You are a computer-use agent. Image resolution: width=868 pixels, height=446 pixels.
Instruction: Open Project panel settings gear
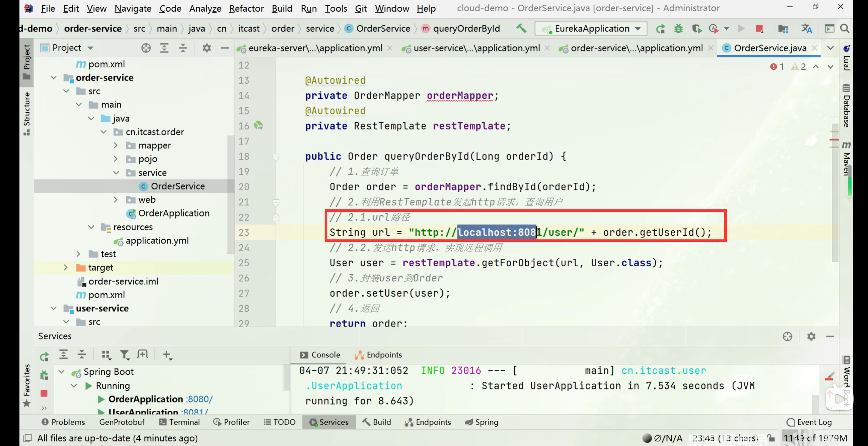pyautogui.click(x=207, y=48)
